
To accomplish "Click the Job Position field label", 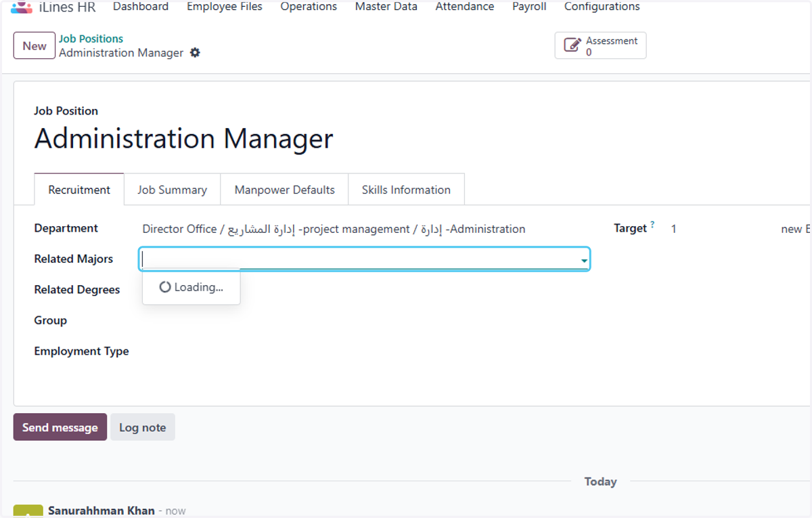I will [66, 111].
